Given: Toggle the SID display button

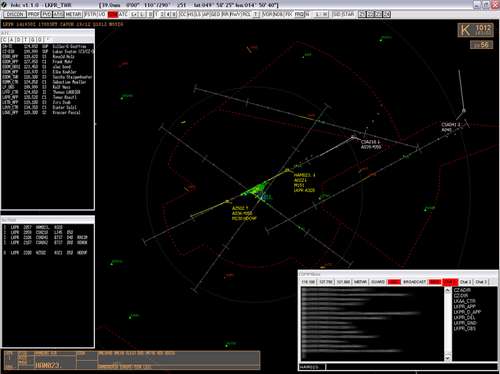Looking at the screenshot, I should click(337, 14).
